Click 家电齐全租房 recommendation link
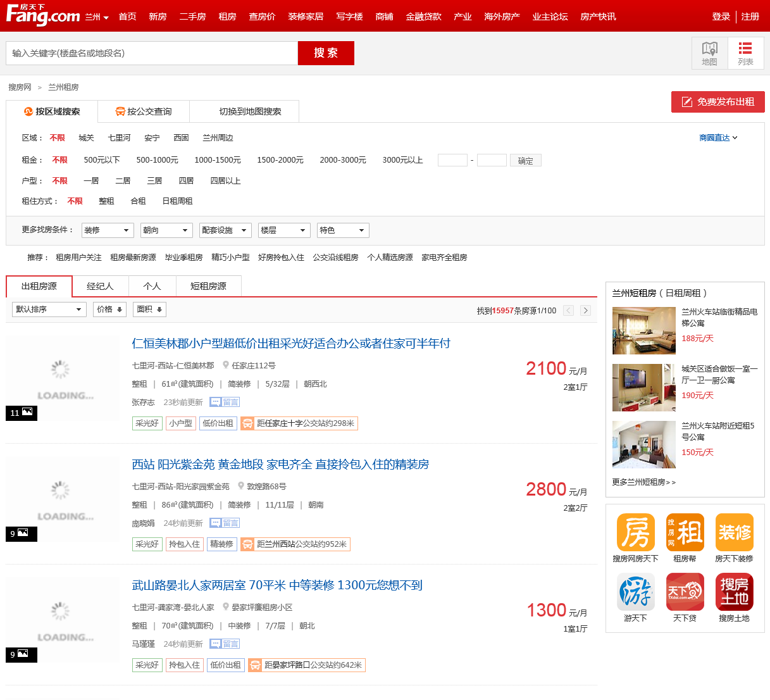The image size is (770, 700). pyautogui.click(x=444, y=258)
